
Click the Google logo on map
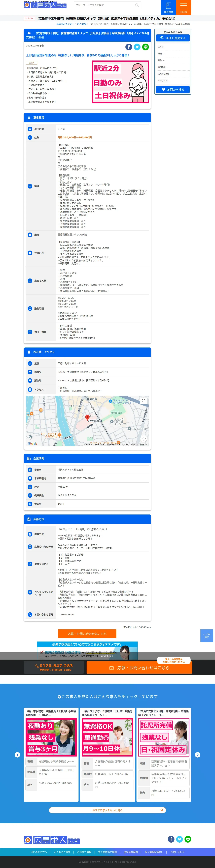coord(32,443)
